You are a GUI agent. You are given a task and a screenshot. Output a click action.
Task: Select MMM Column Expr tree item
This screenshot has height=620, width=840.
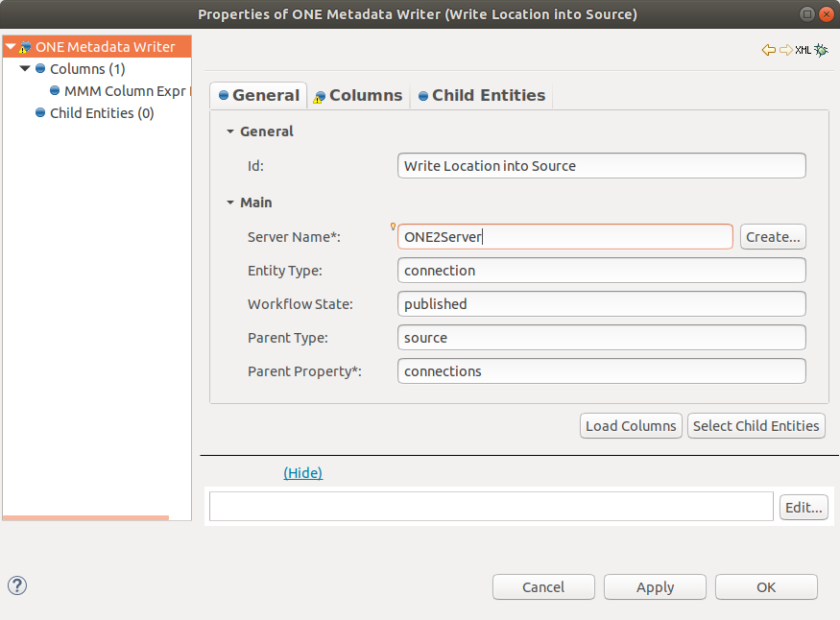[x=124, y=91]
